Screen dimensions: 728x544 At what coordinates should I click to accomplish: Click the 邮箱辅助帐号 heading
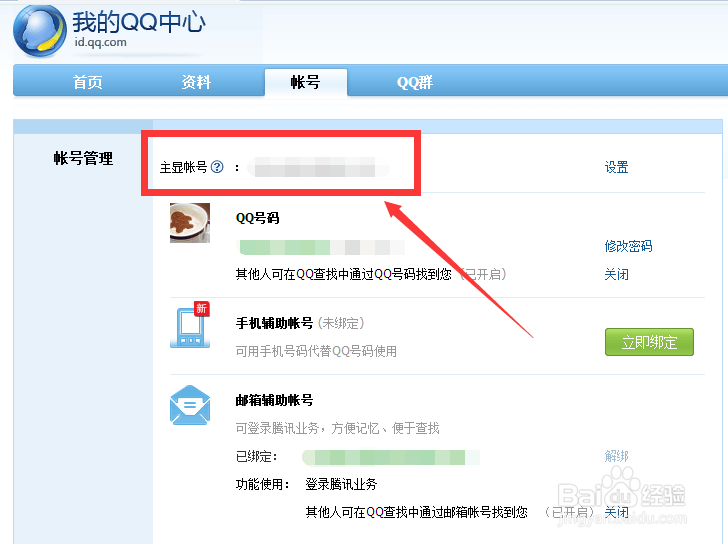[x=274, y=400]
